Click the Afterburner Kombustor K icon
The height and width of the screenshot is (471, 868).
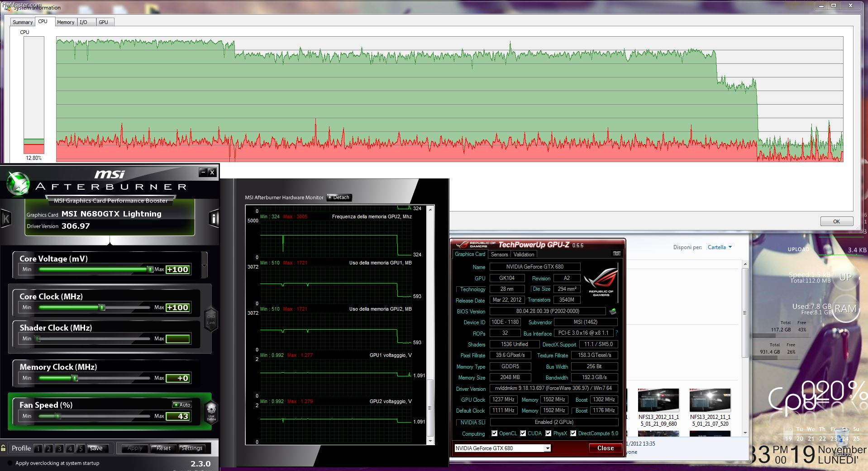(x=6, y=219)
